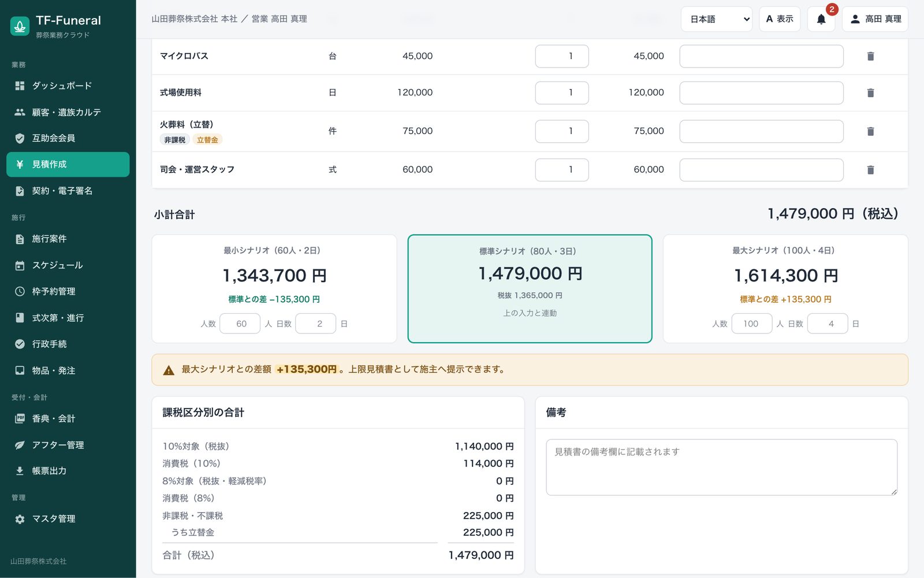The width and height of the screenshot is (924, 578).
Task: Click the A 表示 display button
Action: 780,19
